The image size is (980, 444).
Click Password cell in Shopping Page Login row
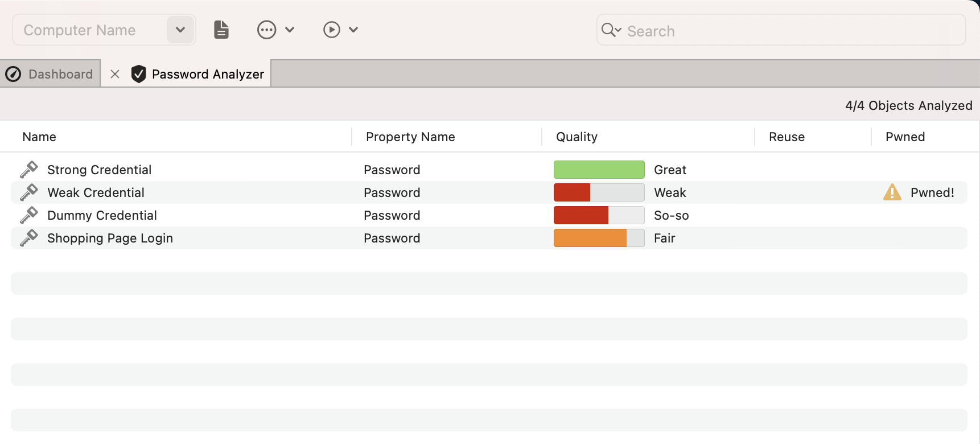[392, 238]
